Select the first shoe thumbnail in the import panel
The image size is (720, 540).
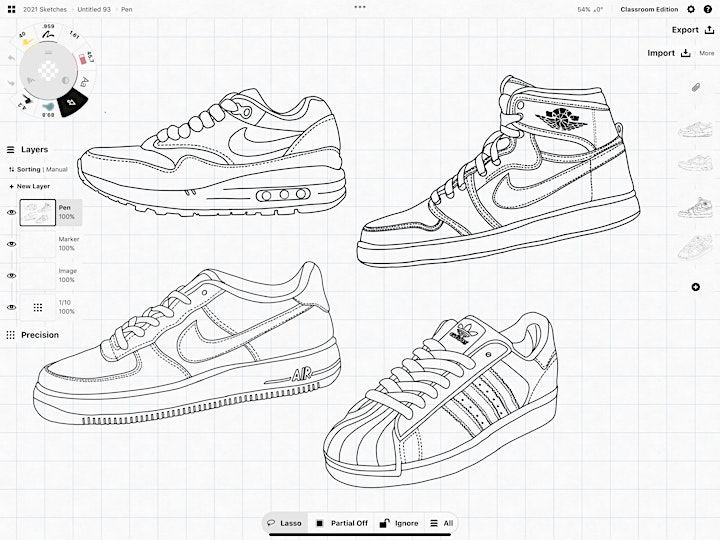pos(696,130)
